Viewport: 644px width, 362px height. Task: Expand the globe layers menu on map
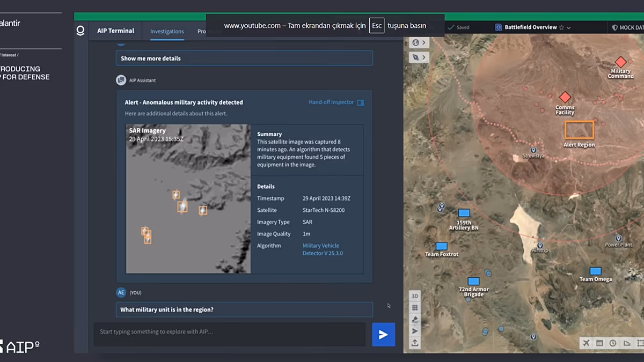pos(419,42)
